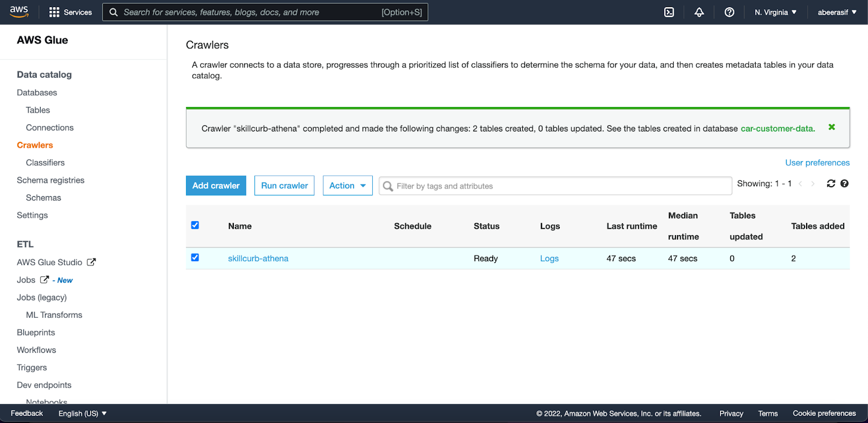Open the Terms link in footer
868x423 pixels.
click(x=768, y=413)
